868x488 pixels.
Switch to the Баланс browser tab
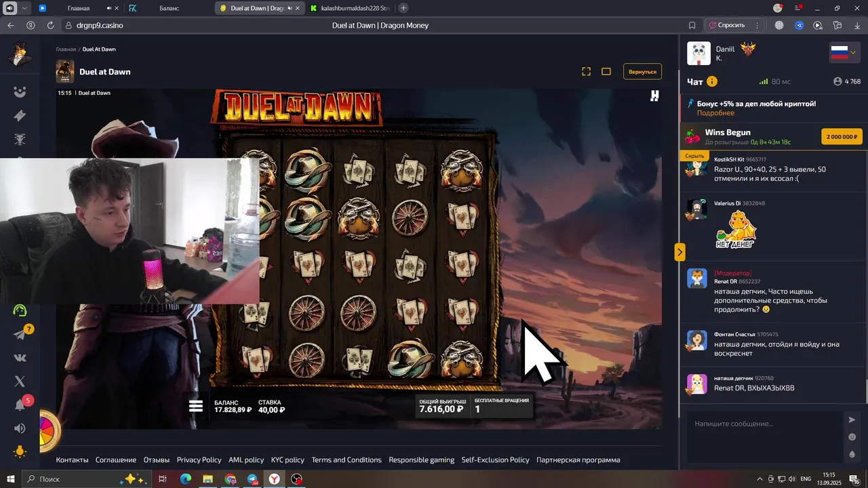(x=169, y=8)
